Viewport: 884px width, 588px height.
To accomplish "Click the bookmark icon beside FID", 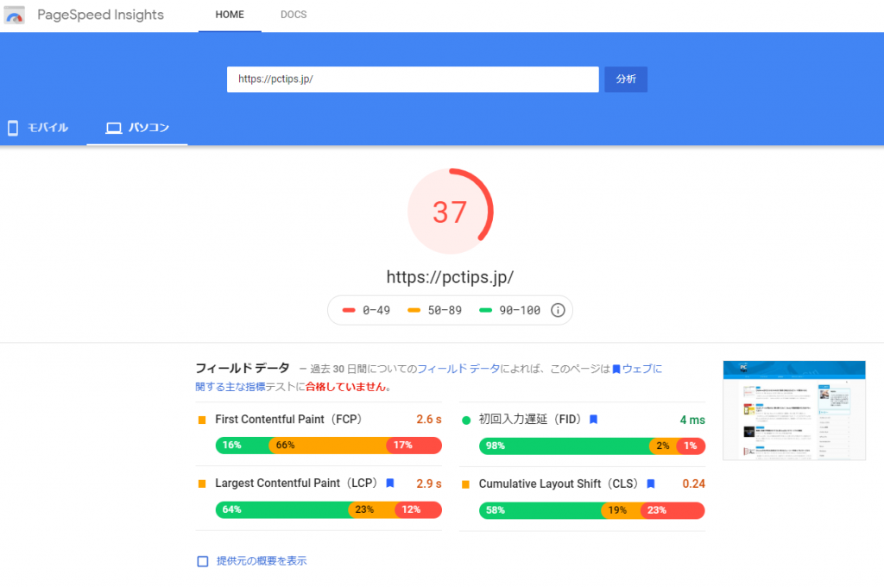I will click(593, 420).
